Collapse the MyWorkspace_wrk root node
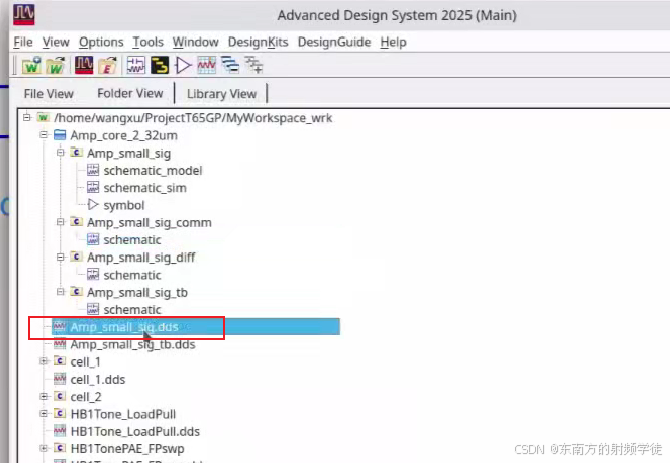670x463 pixels. click(27, 117)
